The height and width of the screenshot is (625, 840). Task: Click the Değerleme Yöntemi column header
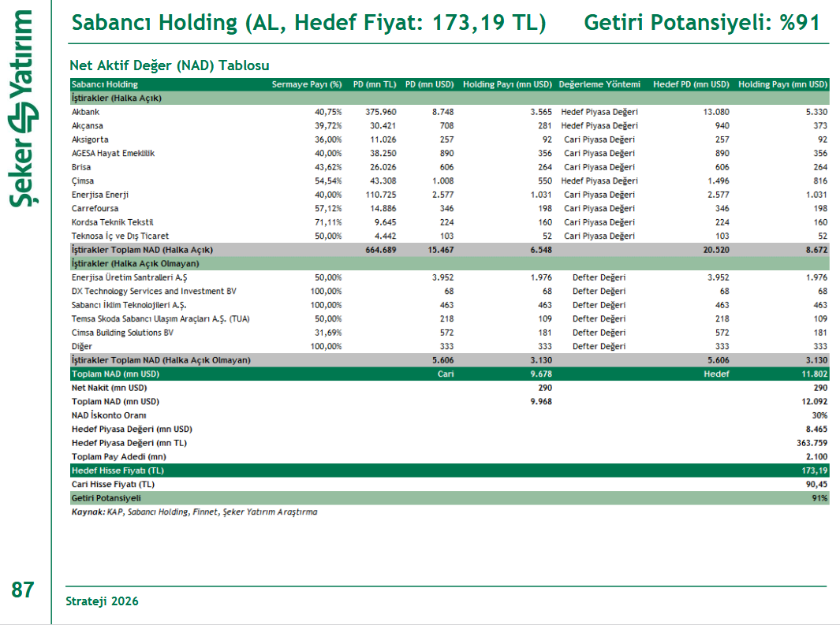pyautogui.click(x=599, y=84)
